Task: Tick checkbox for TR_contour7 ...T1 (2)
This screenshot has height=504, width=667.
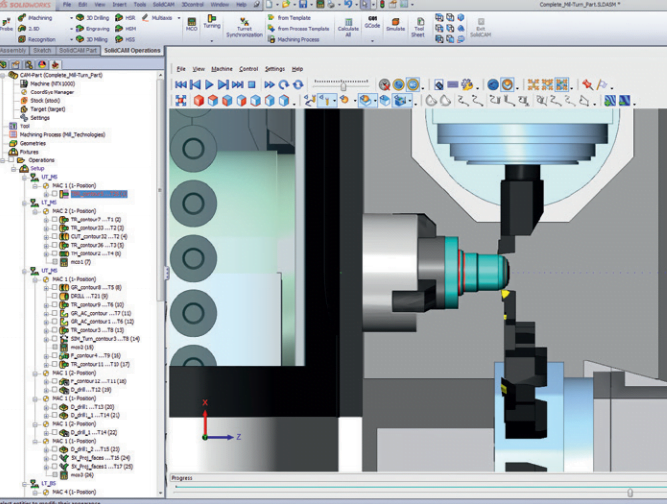Action: point(54,219)
